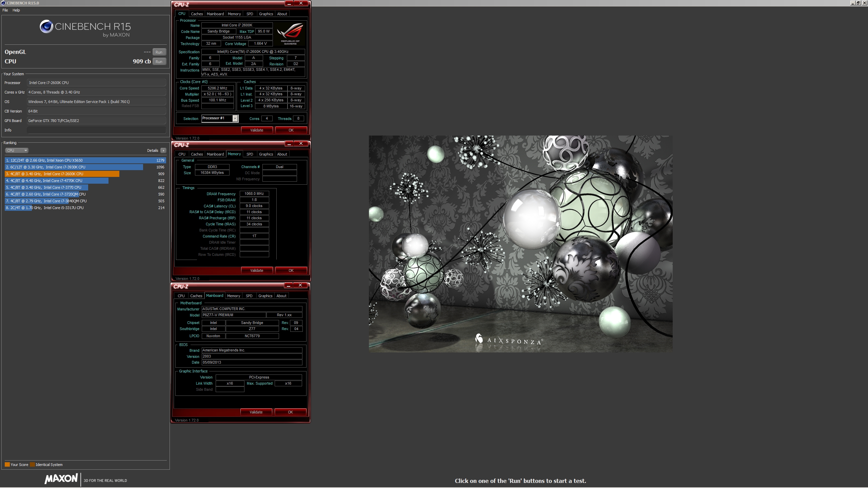Minimize the Mainboard CPU-Z window
The height and width of the screenshot is (488, 868).
[289, 285]
